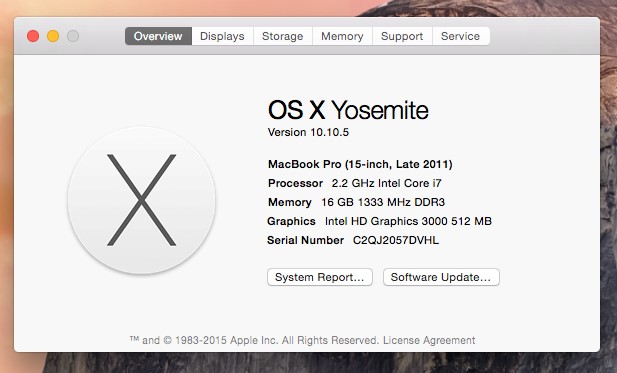Click the bold Memory label in specs
617x373 pixels.
pyautogui.click(x=290, y=202)
